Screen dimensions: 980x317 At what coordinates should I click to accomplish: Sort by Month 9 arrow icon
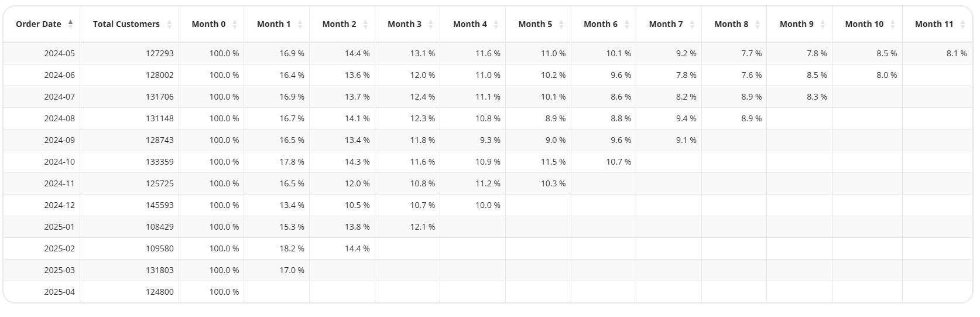tap(823, 24)
